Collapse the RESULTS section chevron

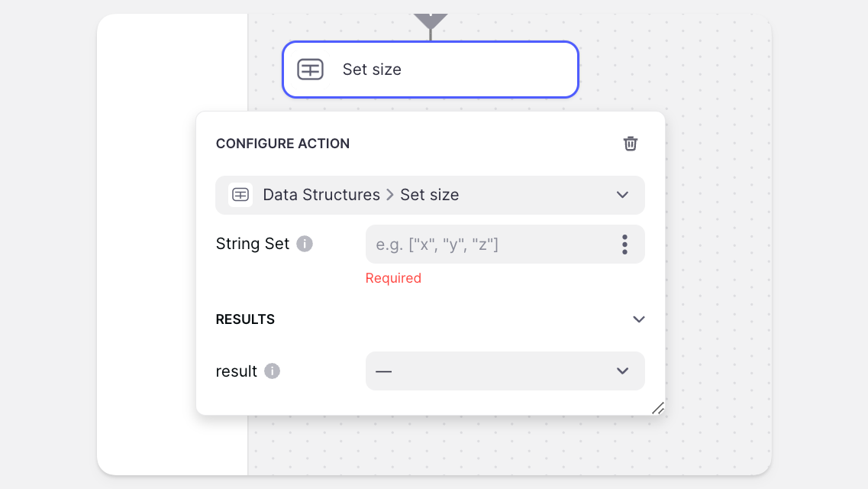639,319
